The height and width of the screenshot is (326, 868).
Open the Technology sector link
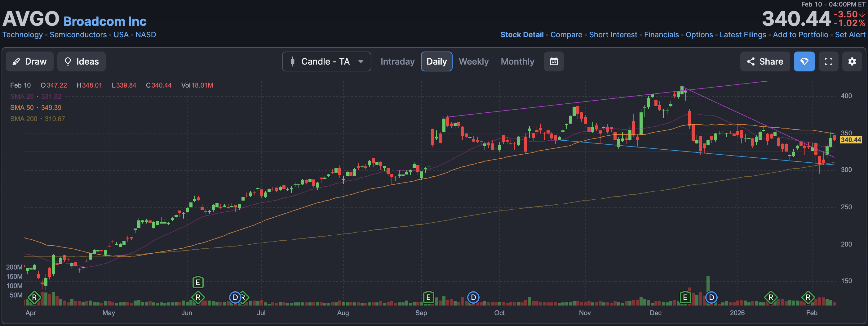[23, 35]
